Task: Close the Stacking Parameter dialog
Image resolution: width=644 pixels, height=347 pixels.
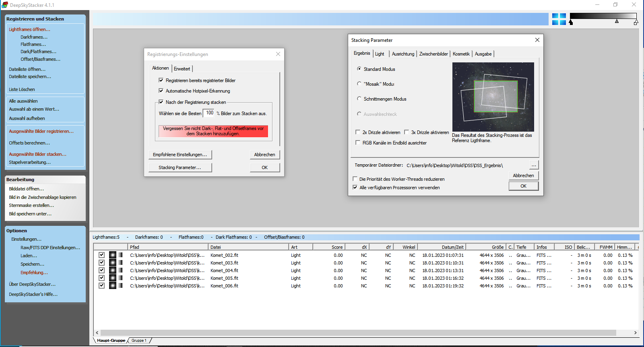Action: pos(537,40)
